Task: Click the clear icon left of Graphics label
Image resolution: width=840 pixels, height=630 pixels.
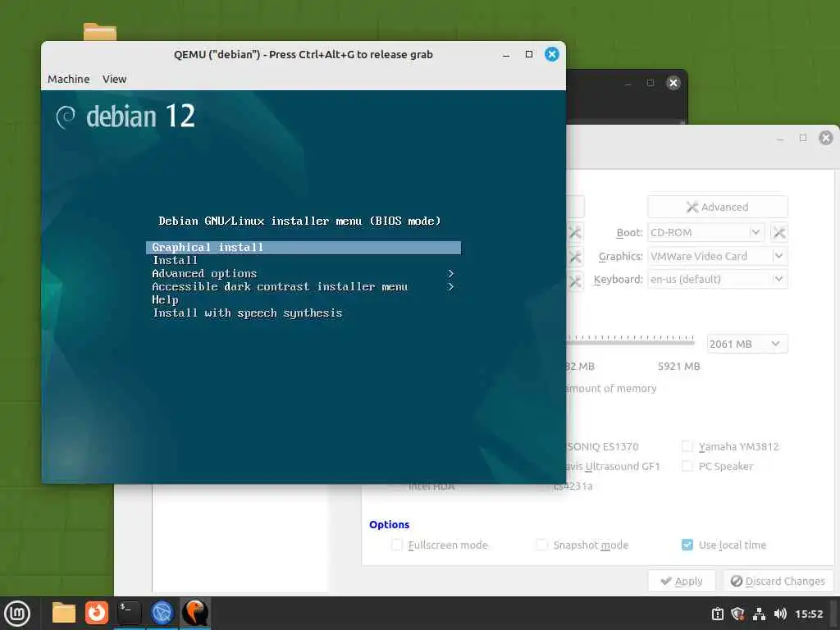Action: [575, 257]
